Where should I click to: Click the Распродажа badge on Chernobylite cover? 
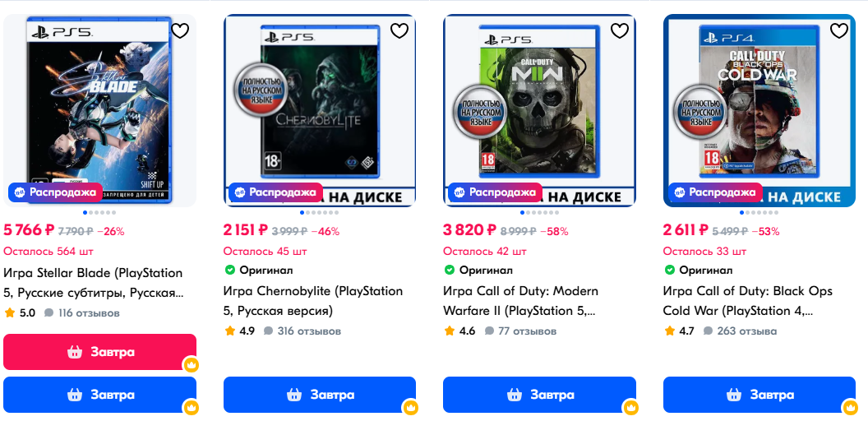click(275, 192)
